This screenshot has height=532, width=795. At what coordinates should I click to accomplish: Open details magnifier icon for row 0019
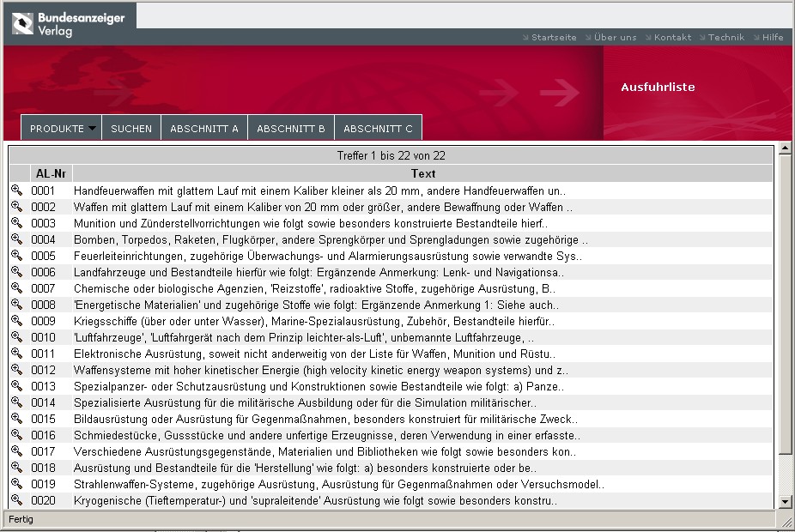click(16, 484)
